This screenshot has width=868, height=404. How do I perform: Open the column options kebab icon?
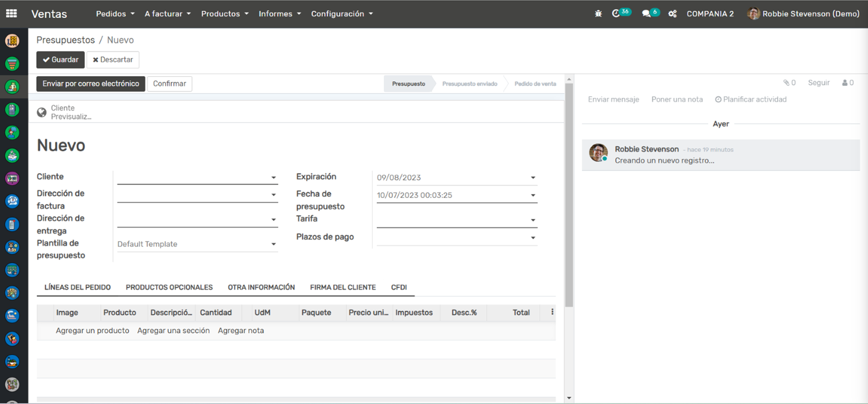[x=552, y=312]
